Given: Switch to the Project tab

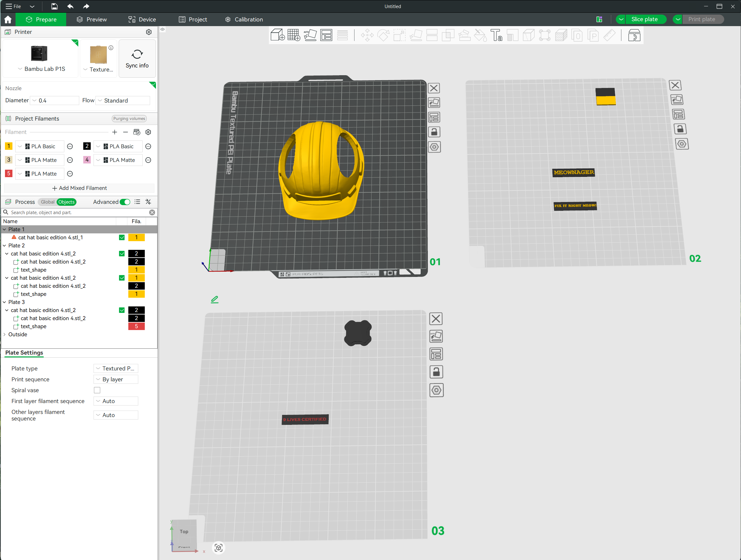Looking at the screenshot, I should (x=193, y=20).
